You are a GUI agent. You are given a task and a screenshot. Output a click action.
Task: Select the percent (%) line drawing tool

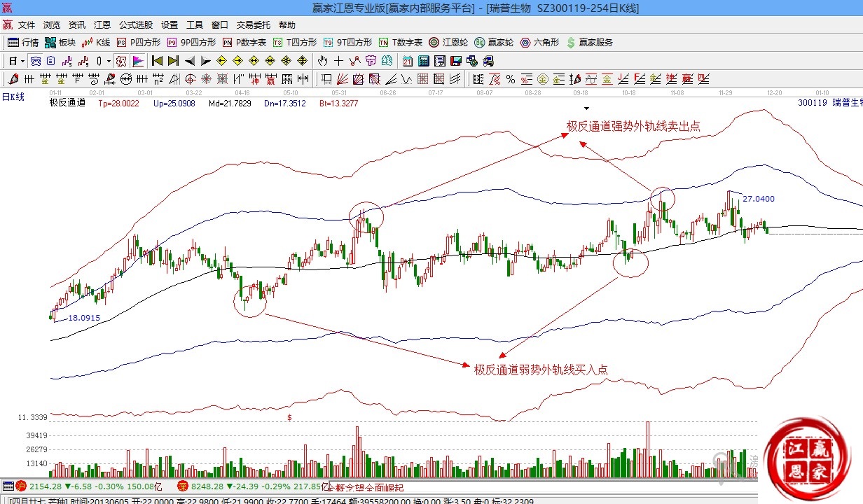tap(511, 79)
